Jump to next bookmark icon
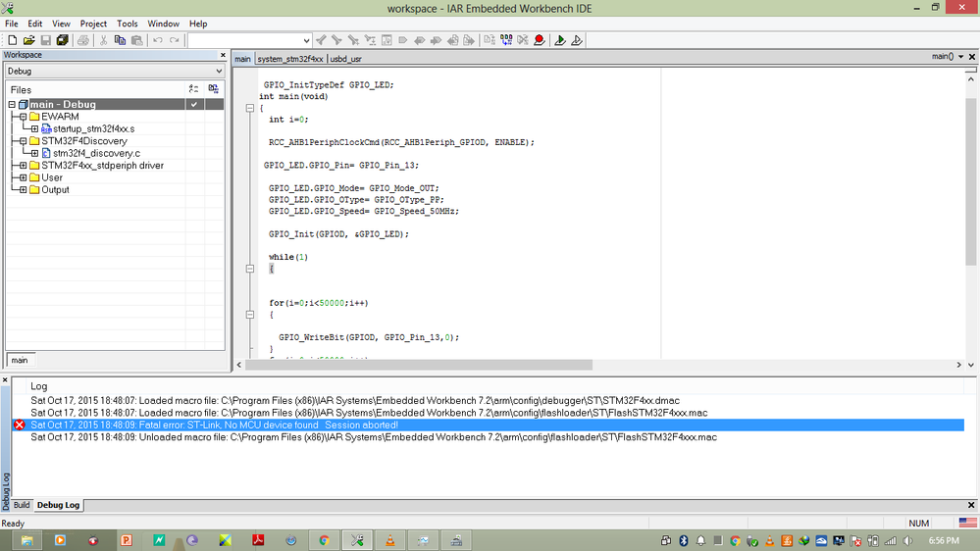980x551 pixels. click(436, 40)
